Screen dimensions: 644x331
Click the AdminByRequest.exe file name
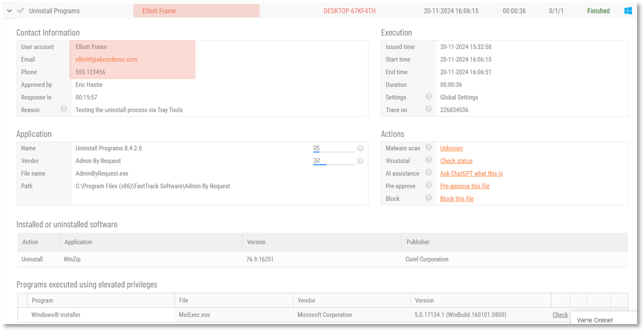[x=102, y=174]
